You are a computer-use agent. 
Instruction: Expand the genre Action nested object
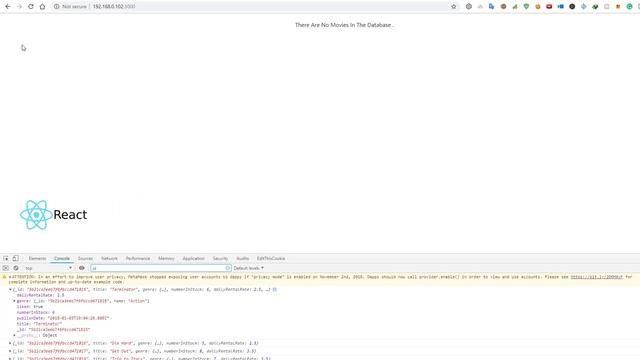(x=14, y=301)
